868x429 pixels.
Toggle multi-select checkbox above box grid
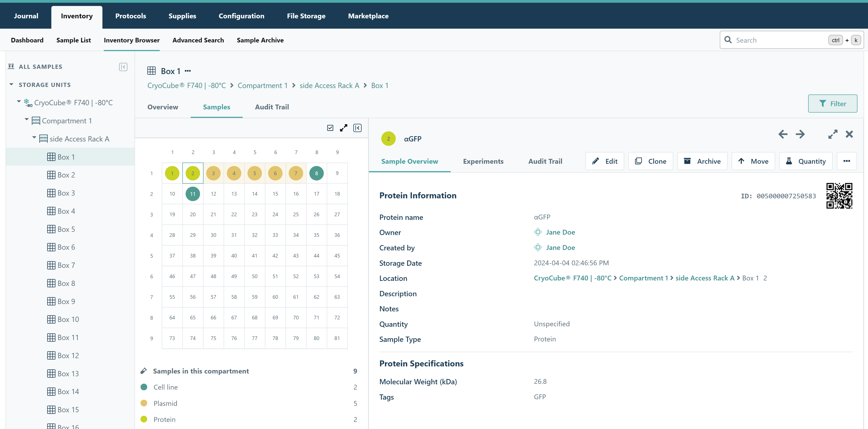(330, 128)
